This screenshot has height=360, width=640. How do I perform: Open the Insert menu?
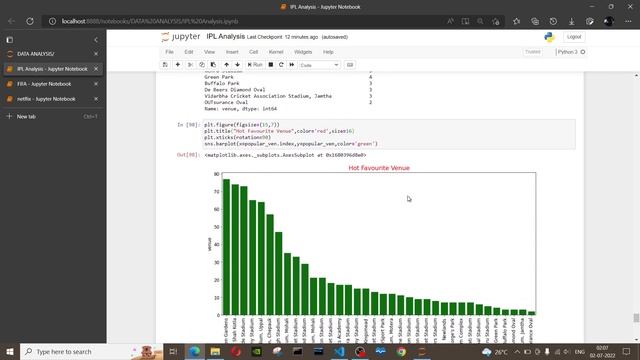[232, 52]
